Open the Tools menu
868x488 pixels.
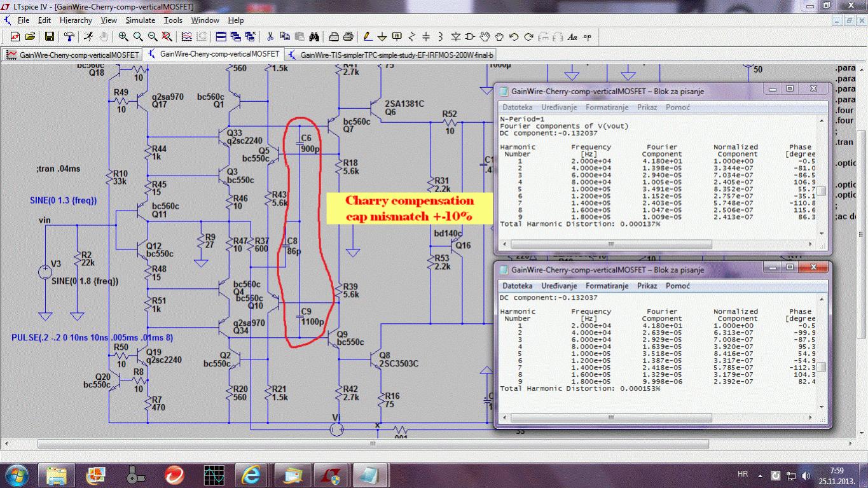(x=173, y=20)
